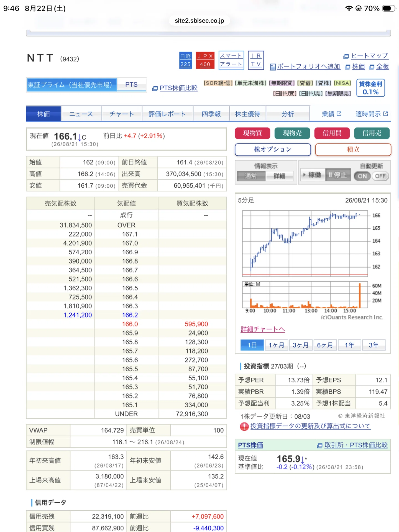Open 業績 external link

pyautogui.click(x=331, y=114)
